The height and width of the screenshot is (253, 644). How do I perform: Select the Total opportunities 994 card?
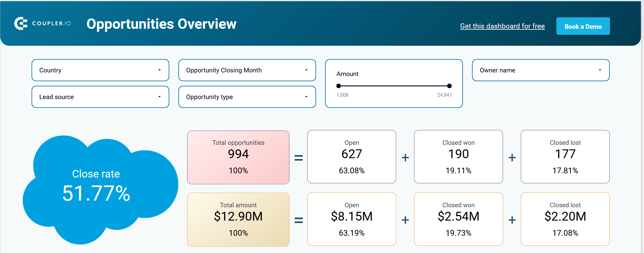click(x=238, y=157)
